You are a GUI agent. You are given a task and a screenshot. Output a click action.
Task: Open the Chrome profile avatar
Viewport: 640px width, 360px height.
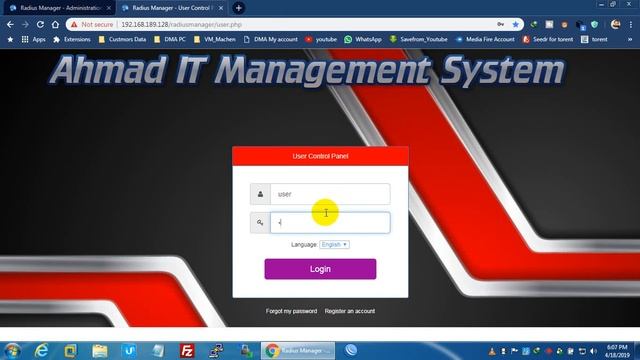pyautogui.click(x=616, y=24)
